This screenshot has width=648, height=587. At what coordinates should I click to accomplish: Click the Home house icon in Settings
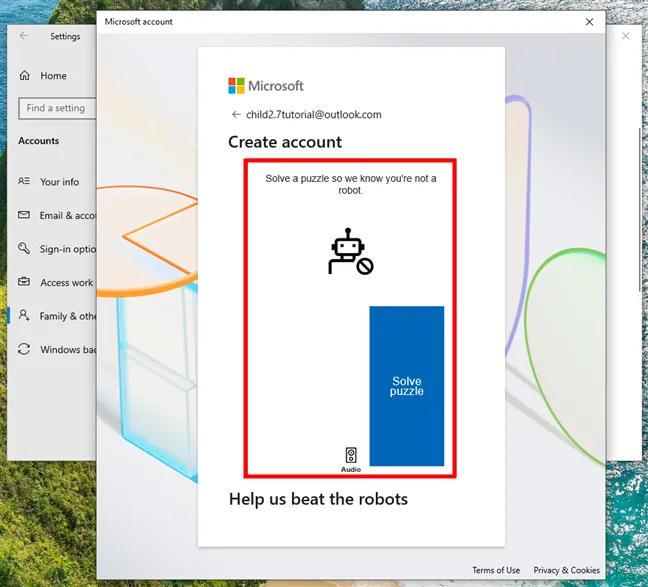(24, 75)
